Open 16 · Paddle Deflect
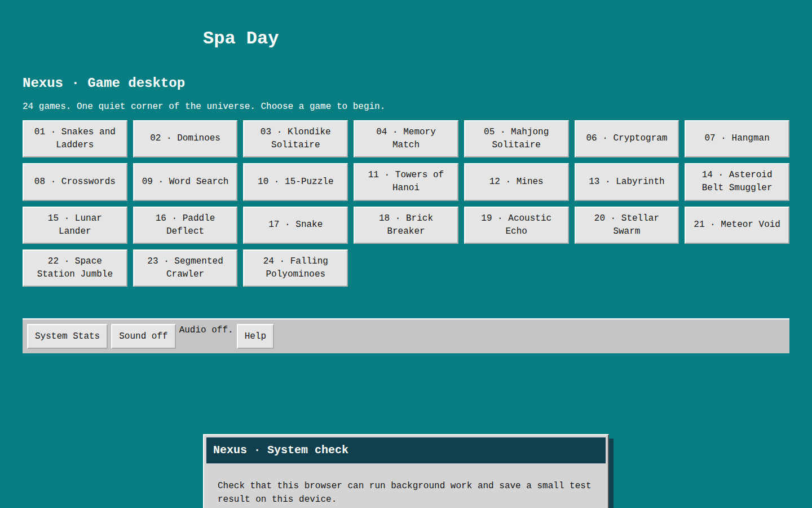812x508 pixels. (x=185, y=225)
